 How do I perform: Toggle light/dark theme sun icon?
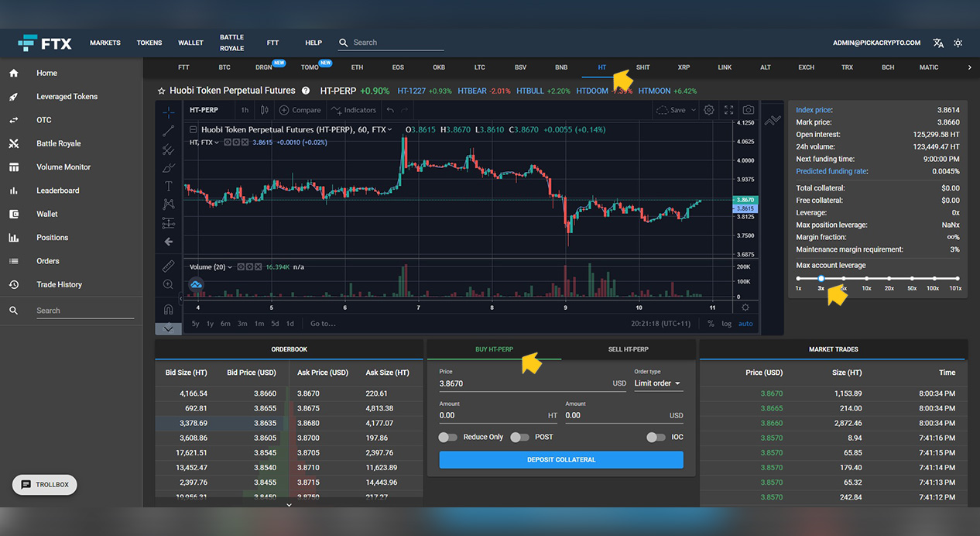coord(958,43)
